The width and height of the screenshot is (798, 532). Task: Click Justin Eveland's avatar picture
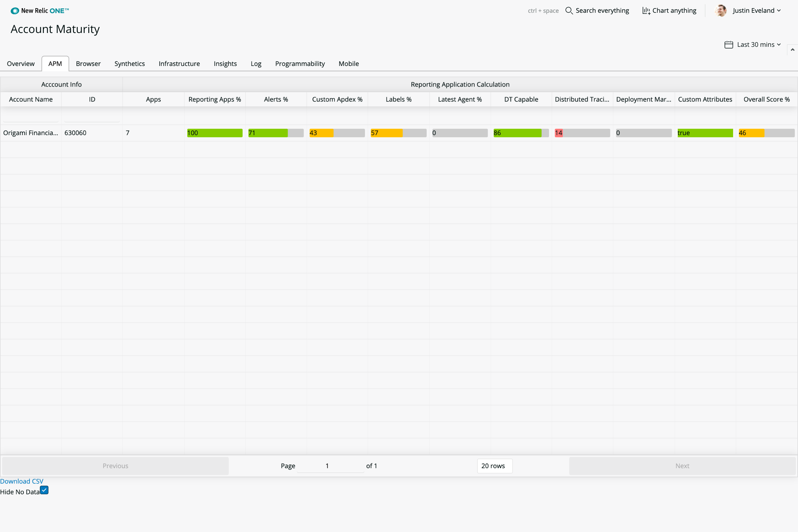coord(720,11)
